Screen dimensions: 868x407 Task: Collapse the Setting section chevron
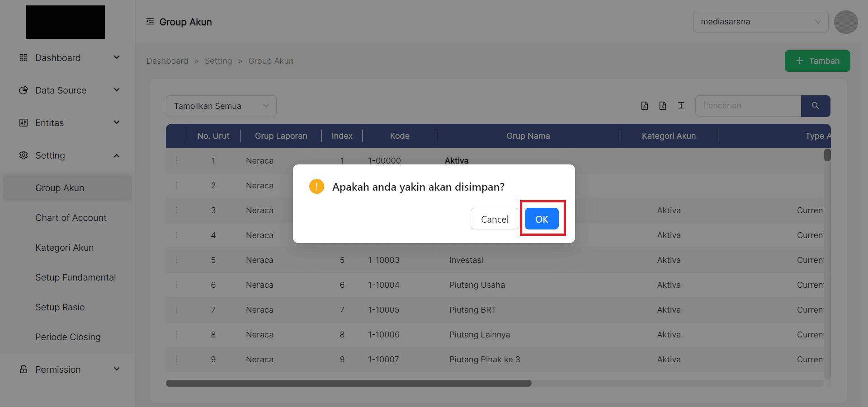(x=117, y=155)
